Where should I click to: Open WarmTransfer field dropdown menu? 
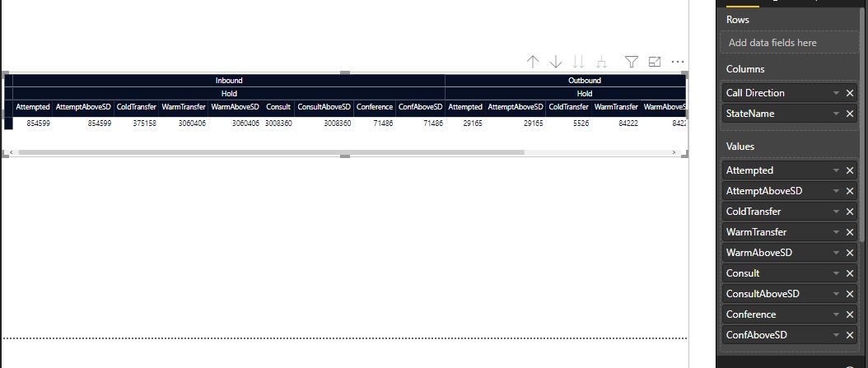pyautogui.click(x=837, y=232)
